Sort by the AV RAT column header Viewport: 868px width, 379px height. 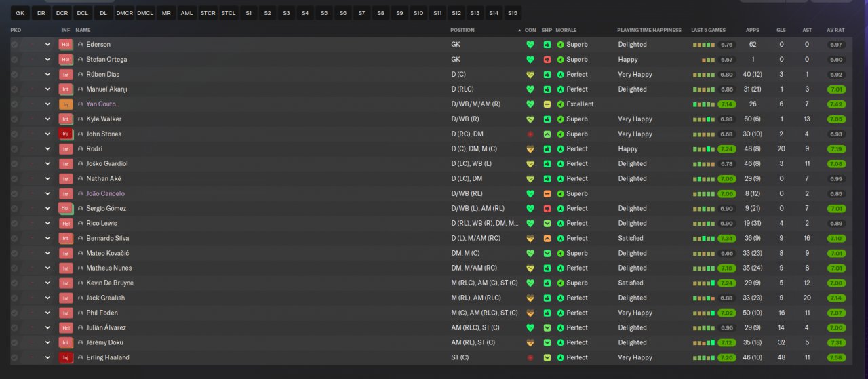click(x=835, y=30)
